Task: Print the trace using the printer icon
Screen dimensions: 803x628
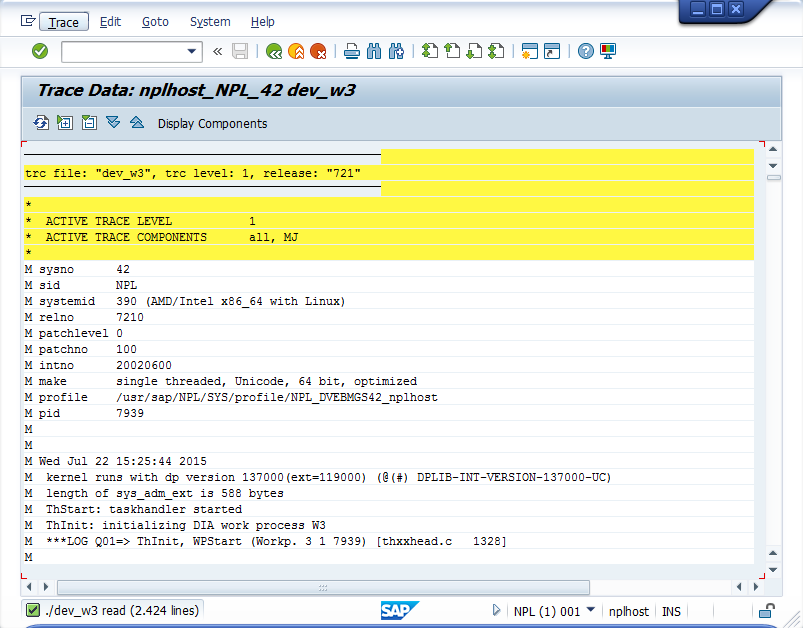Action: pyautogui.click(x=351, y=51)
